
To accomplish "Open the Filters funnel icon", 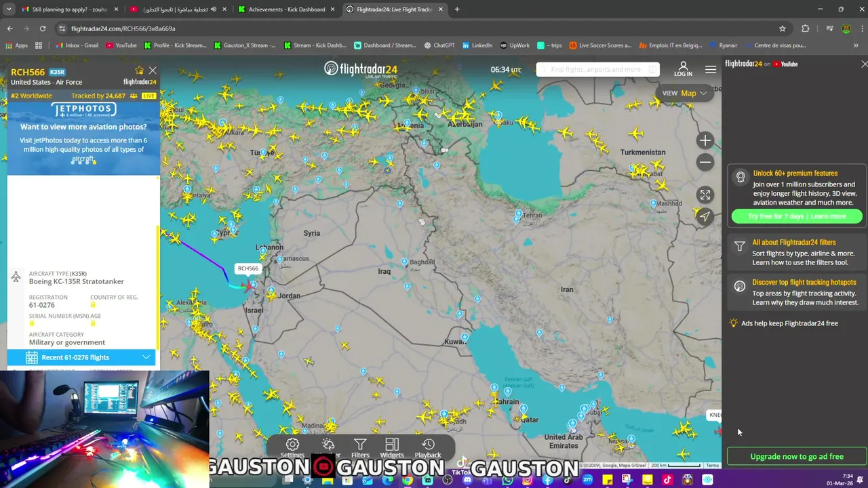I will click(360, 445).
